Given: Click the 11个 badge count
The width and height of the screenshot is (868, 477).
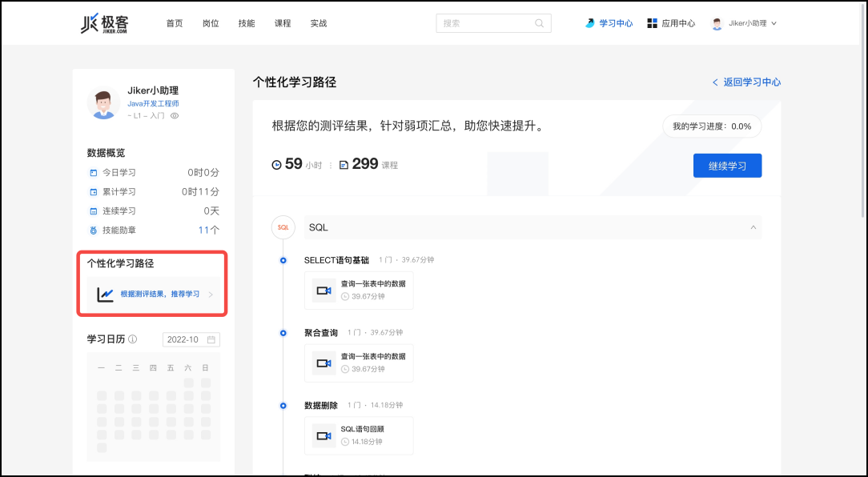Looking at the screenshot, I should tap(209, 230).
